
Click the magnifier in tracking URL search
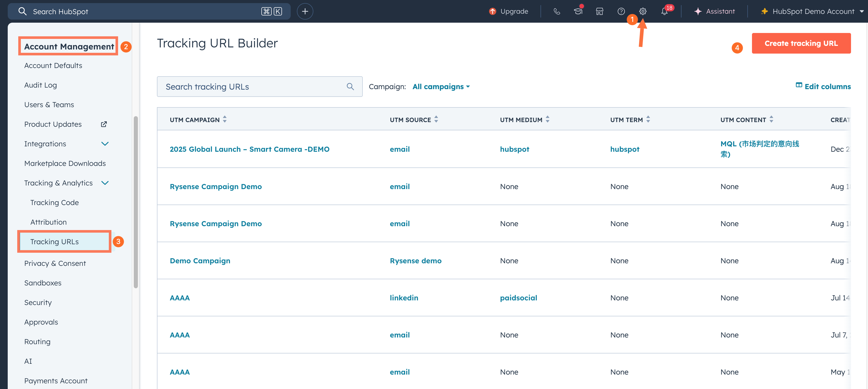(x=350, y=87)
